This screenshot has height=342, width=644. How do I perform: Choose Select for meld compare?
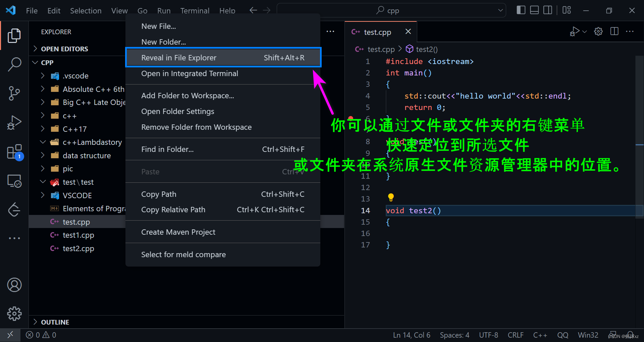[x=223, y=254]
